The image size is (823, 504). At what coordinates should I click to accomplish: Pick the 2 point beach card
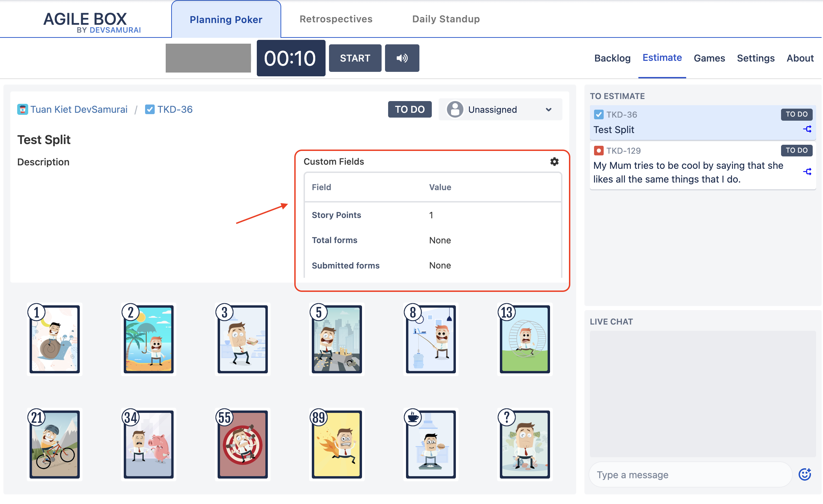click(148, 339)
